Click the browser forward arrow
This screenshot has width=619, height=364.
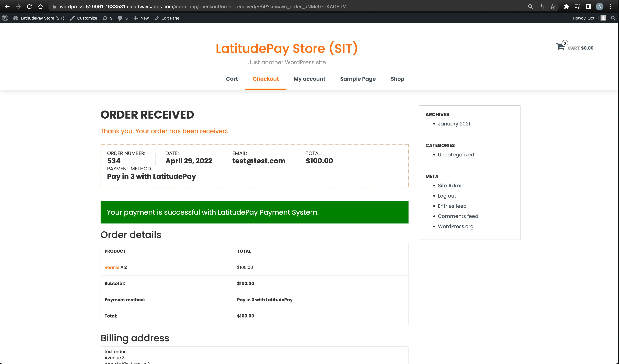click(x=18, y=7)
